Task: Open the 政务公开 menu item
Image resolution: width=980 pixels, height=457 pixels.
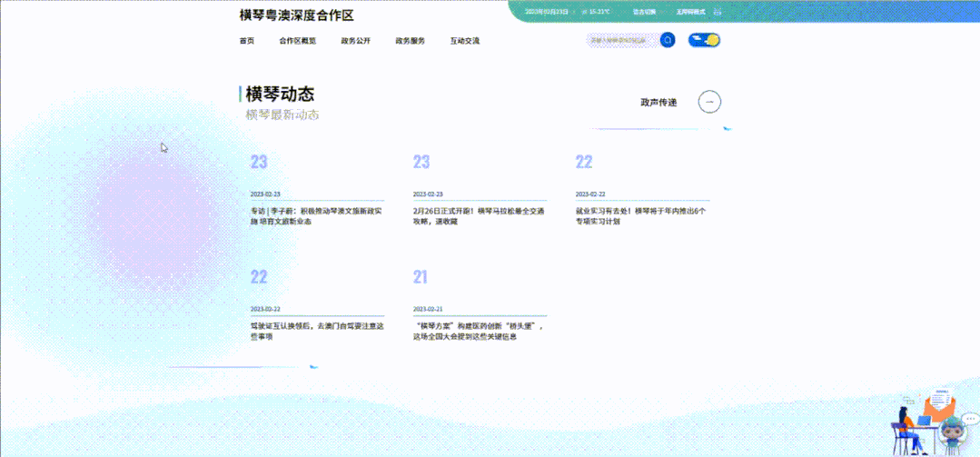Action: click(355, 41)
